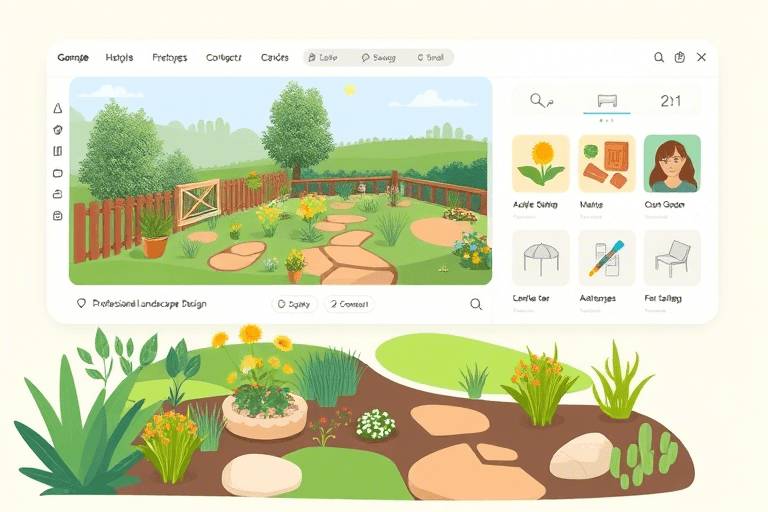Click the magnifier below garden preview
This screenshot has width=768, height=512.
click(476, 304)
